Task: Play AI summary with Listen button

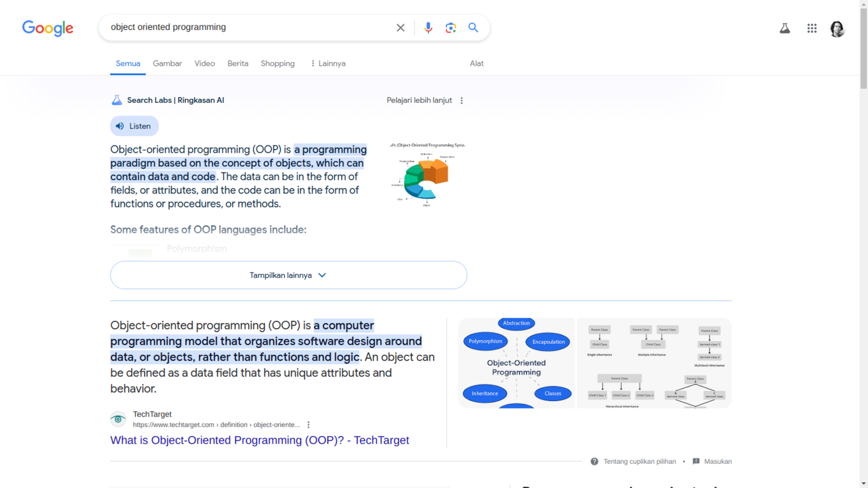Action: coord(134,126)
